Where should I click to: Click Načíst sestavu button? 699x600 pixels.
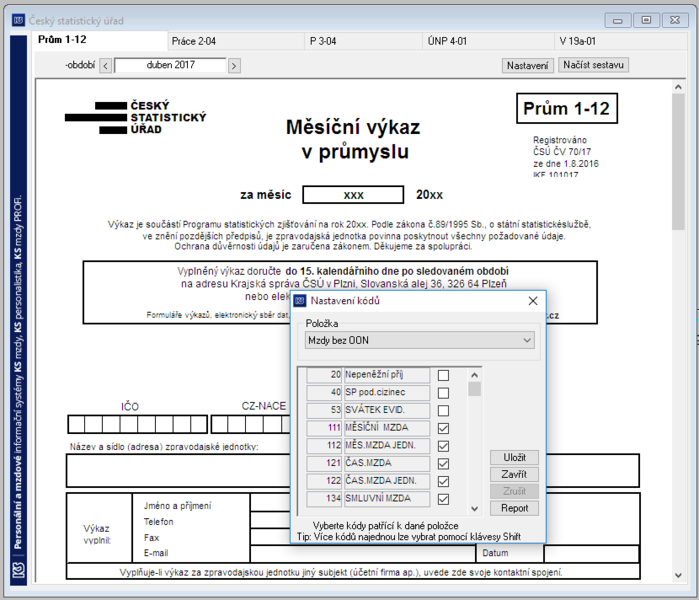[x=593, y=65]
